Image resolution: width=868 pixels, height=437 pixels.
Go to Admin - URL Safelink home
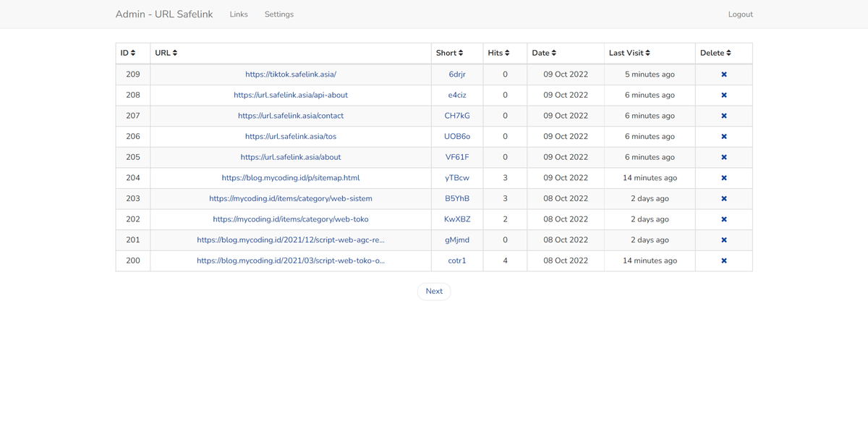(x=164, y=14)
